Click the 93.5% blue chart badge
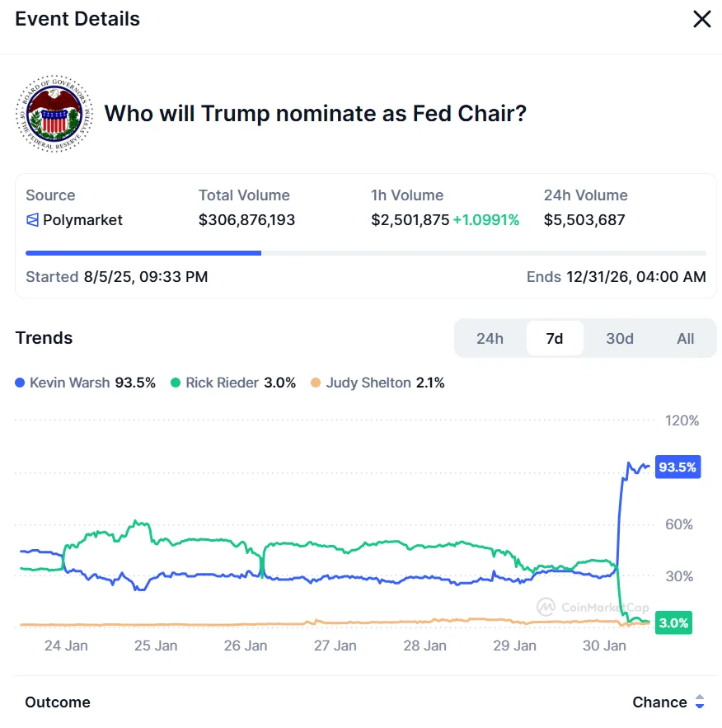Viewport: 722px width, 728px height. 679,467
